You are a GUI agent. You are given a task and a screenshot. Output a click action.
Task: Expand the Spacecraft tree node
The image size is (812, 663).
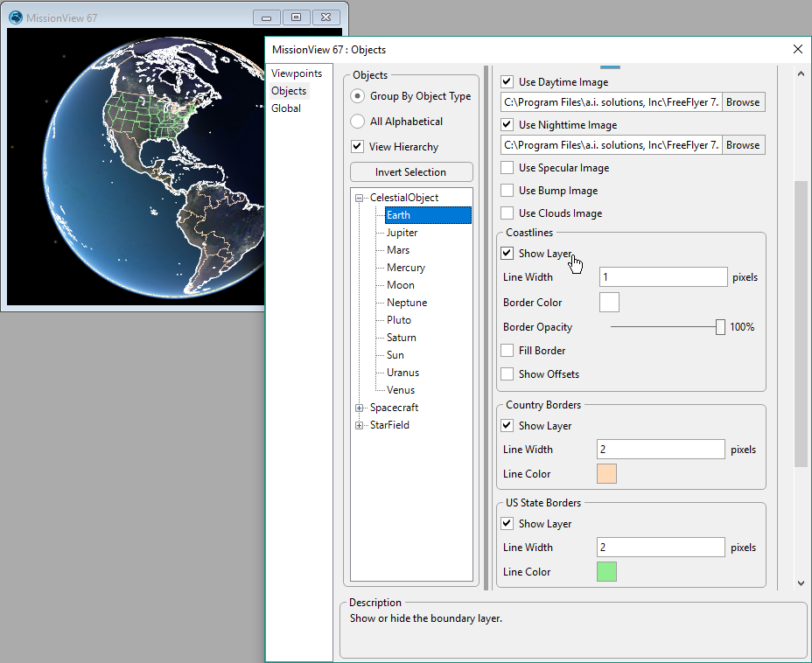click(359, 408)
